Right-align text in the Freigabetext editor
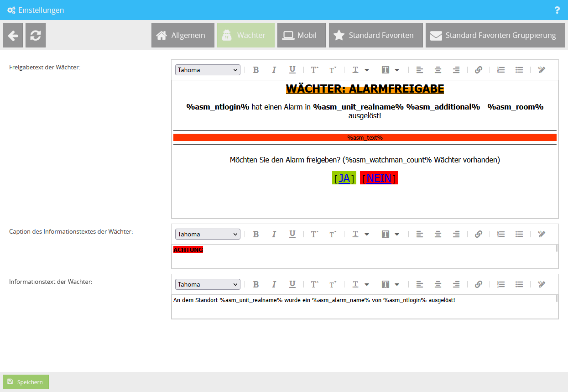 pyautogui.click(x=456, y=69)
